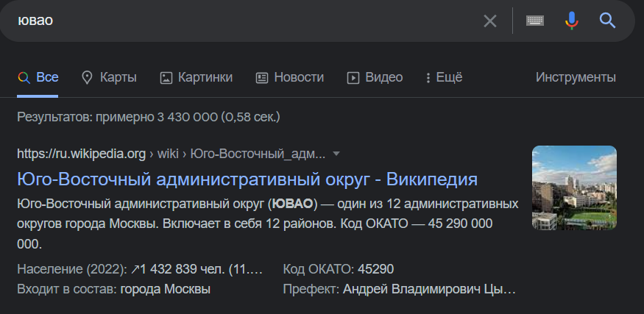Click the Картинки image icon
Viewport: 644px width, 314px height.
click(166, 77)
